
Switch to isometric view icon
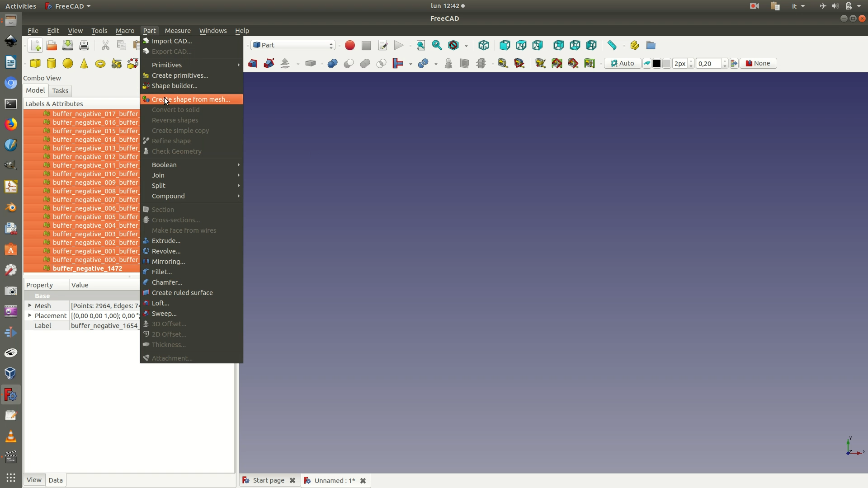484,45
